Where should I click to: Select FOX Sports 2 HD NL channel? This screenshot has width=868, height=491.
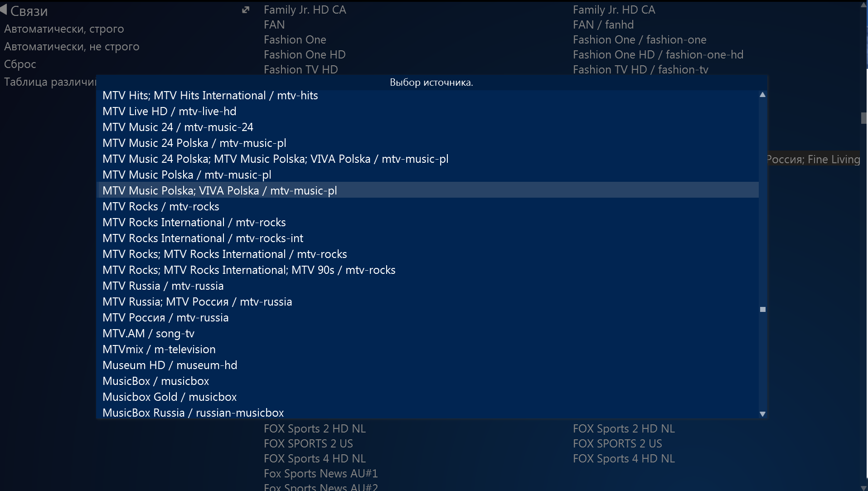[x=315, y=428]
